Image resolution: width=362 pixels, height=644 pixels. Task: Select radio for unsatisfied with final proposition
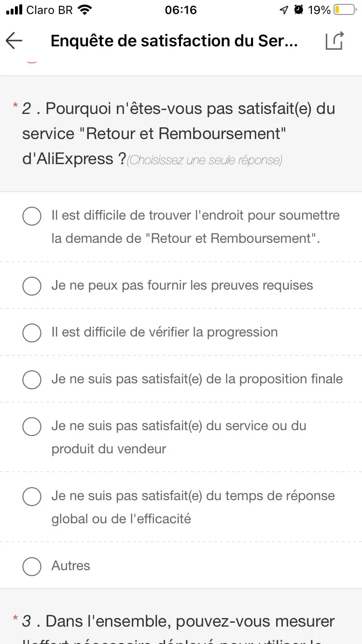[x=32, y=379]
